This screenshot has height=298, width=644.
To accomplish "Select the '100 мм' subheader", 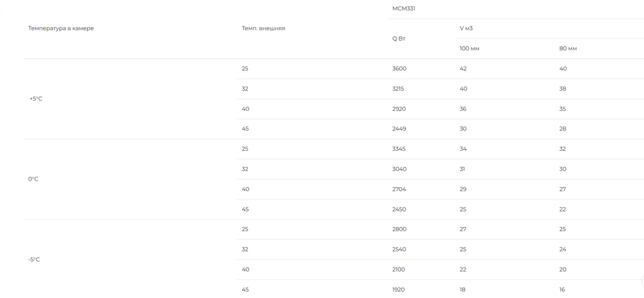I will pyautogui.click(x=469, y=48).
